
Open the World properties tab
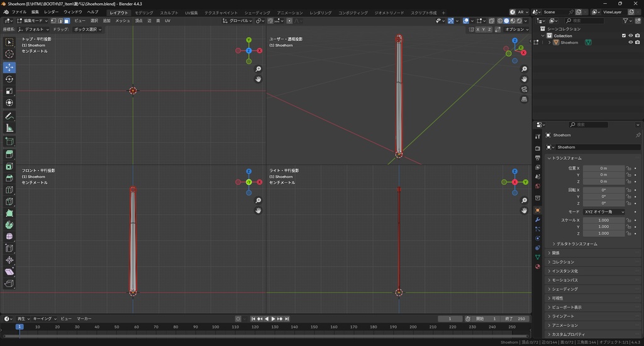click(x=538, y=186)
